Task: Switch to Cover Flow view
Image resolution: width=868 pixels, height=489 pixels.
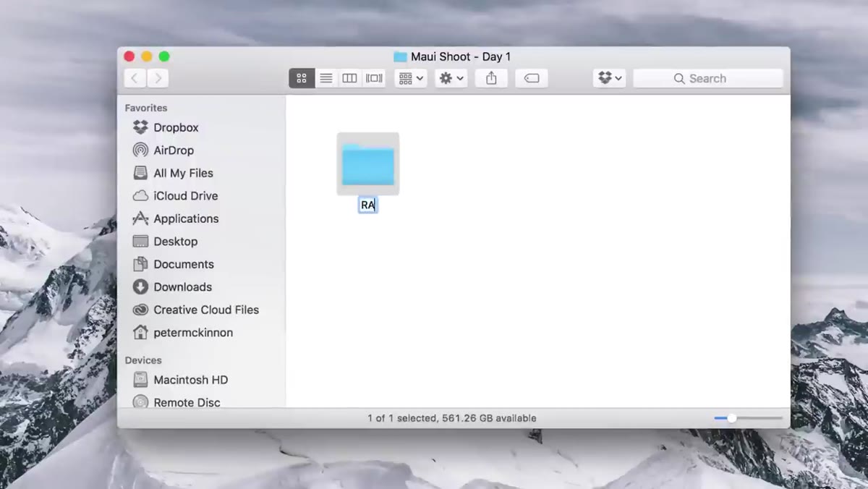Action: 374,78
